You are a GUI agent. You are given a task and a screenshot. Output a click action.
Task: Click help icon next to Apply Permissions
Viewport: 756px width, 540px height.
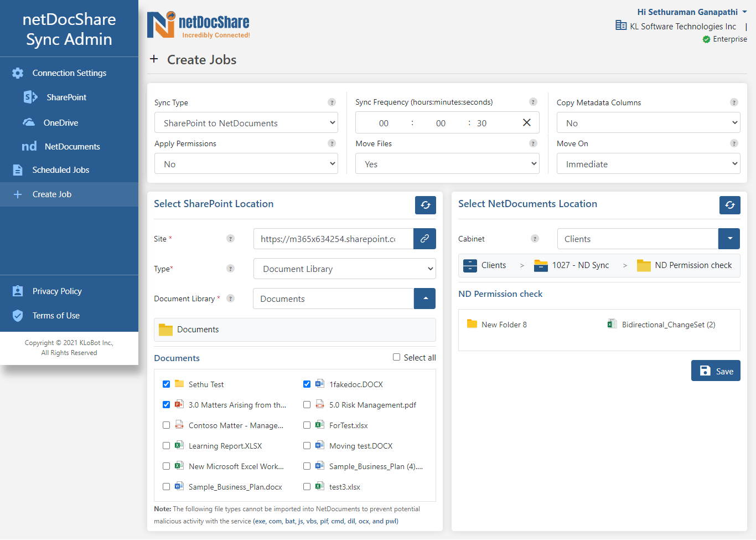click(x=332, y=143)
